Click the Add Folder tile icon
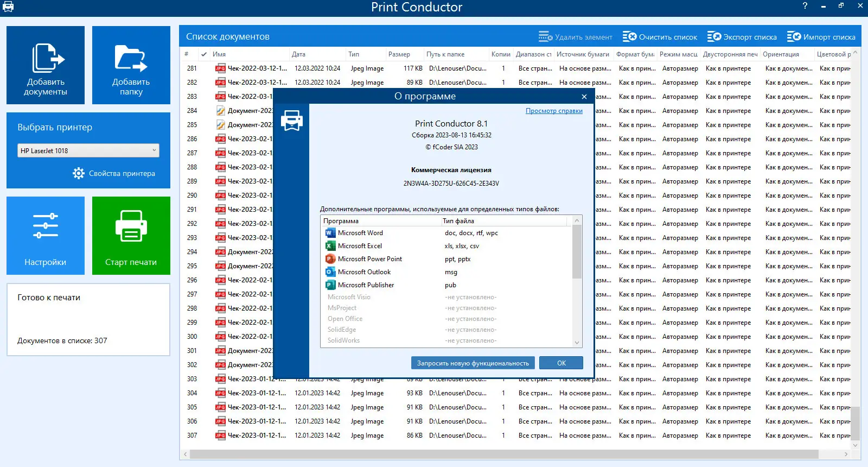Screen dimensions: 868x467 131,58
